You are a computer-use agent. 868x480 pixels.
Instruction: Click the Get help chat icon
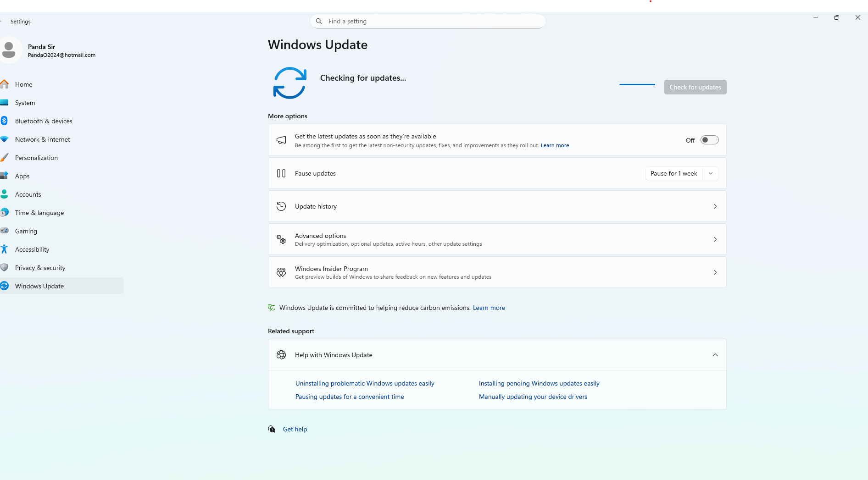coord(272,429)
